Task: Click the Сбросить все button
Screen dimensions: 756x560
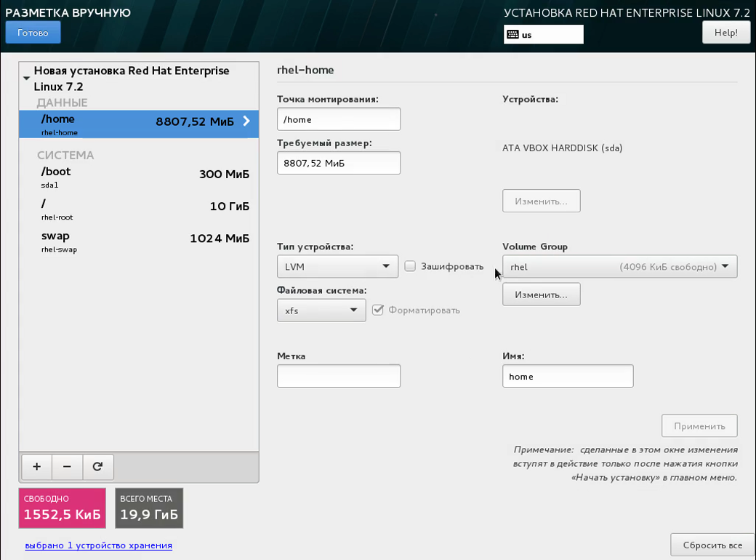Action: pos(712,545)
